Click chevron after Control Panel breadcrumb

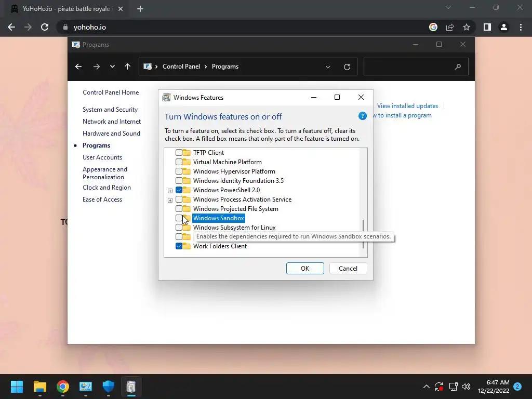coord(206,66)
